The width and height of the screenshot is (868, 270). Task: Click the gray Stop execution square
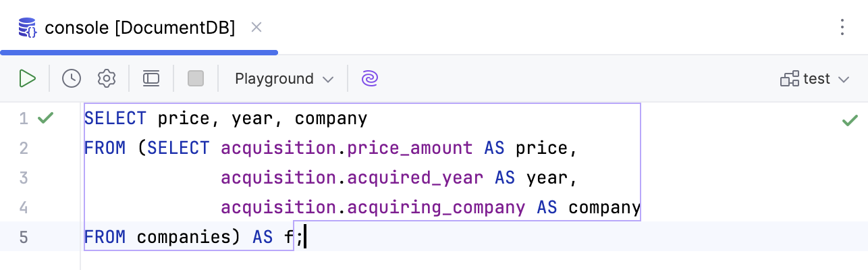coord(196,78)
